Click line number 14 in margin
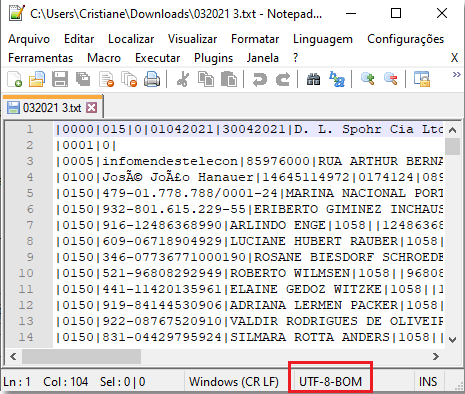 (26, 337)
